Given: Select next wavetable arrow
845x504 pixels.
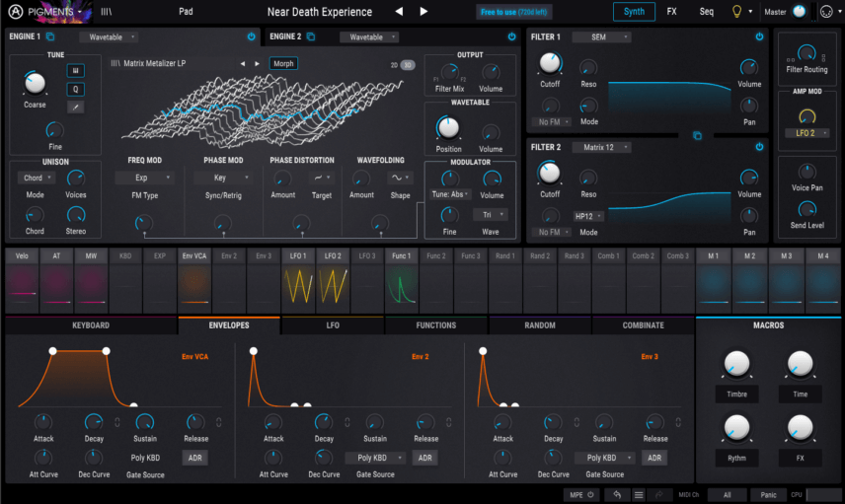Looking at the screenshot, I should 257,63.
